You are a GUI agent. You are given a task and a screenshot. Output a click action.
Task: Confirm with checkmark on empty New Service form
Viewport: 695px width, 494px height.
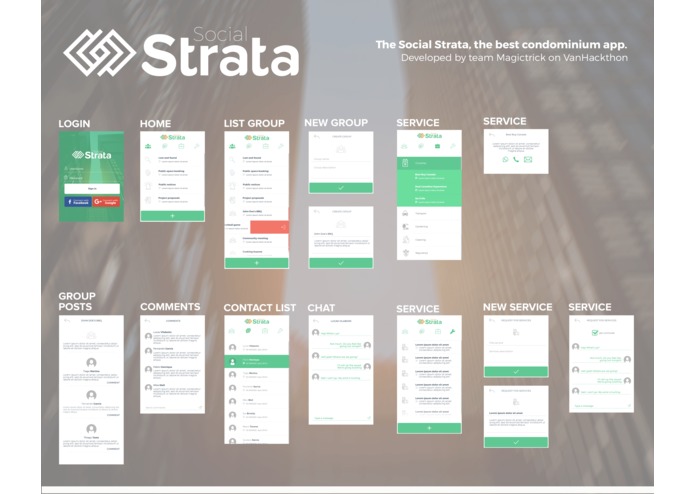pos(516,372)
